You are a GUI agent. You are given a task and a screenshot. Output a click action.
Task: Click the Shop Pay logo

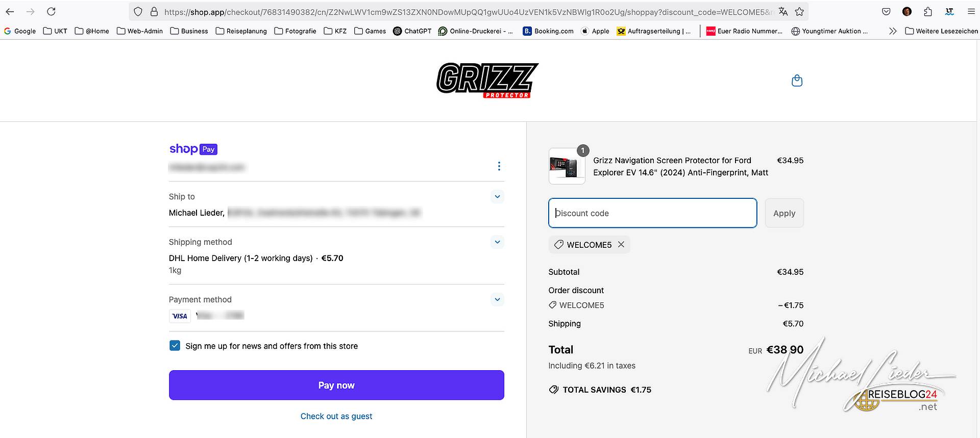(193, 149)
